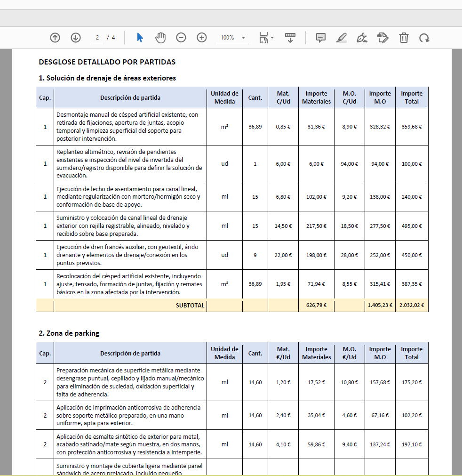
Task: Activate the hand pan tool
Action: (x=160, y=38)
